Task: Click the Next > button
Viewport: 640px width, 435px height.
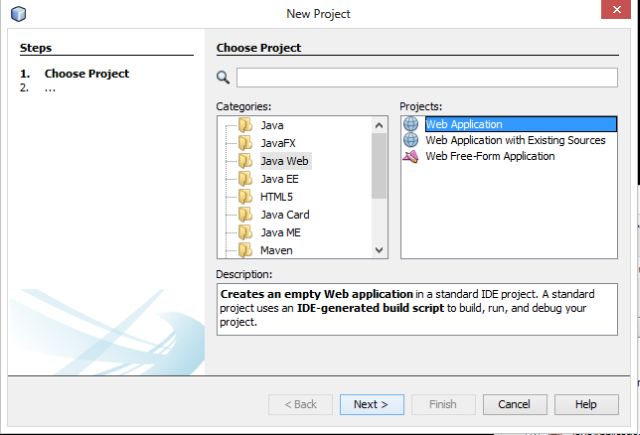Action: 372,404
